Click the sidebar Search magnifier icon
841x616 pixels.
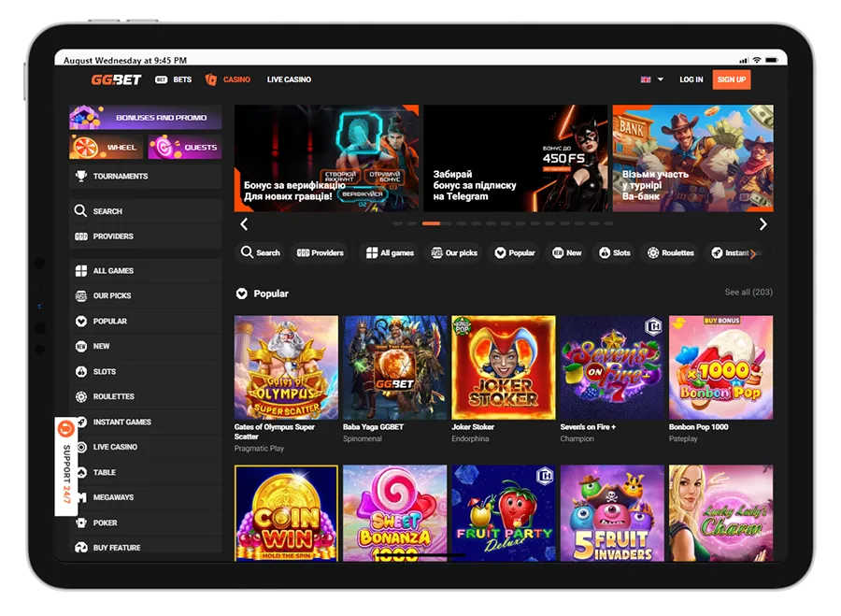point(80,210)
